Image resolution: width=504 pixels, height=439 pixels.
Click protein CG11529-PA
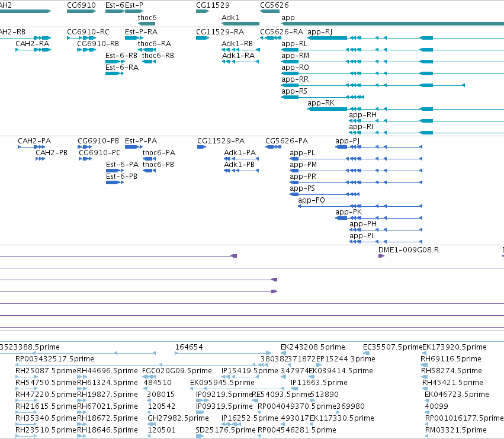[x=221, y=141]
